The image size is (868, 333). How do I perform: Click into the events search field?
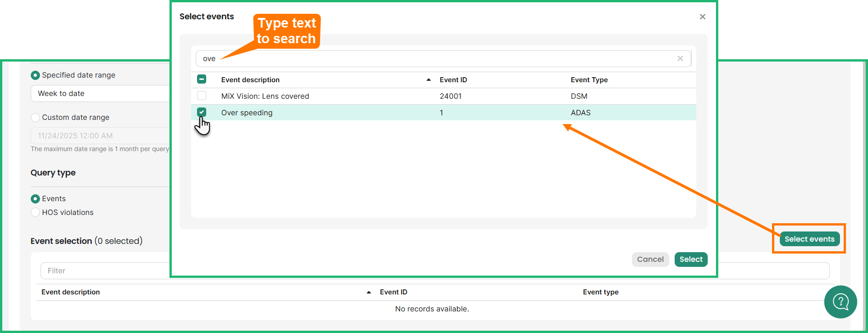(436, 59)
